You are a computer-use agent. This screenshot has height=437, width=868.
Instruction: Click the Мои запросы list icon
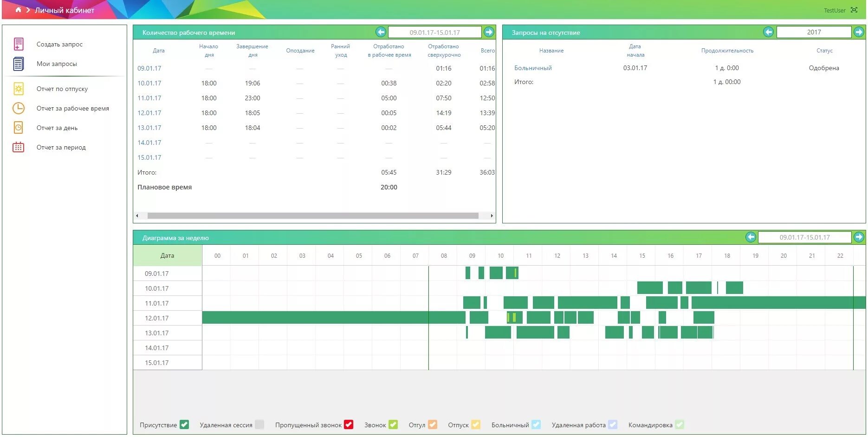click(x=19, y=64)
